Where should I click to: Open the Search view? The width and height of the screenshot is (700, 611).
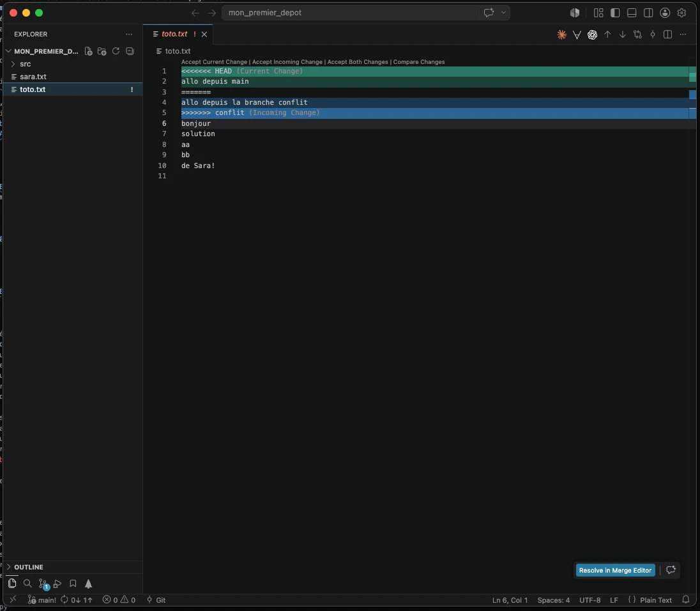[27, 584]
